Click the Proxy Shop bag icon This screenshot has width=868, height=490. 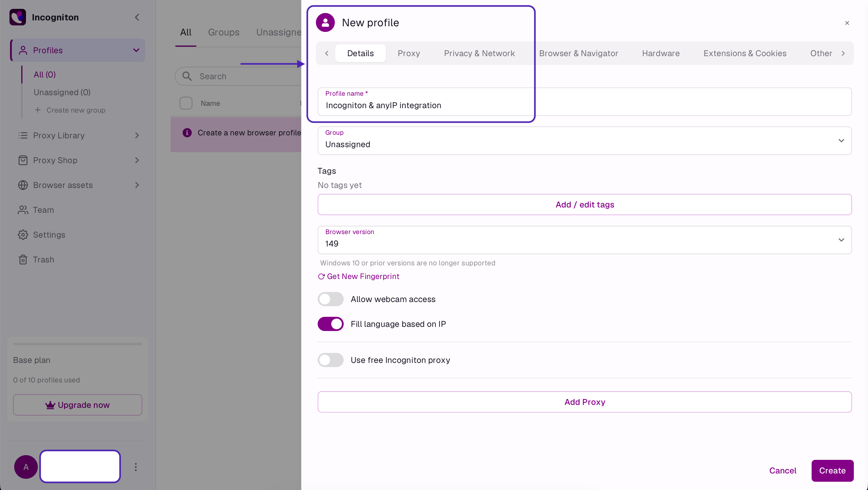(x=23, y=160)
